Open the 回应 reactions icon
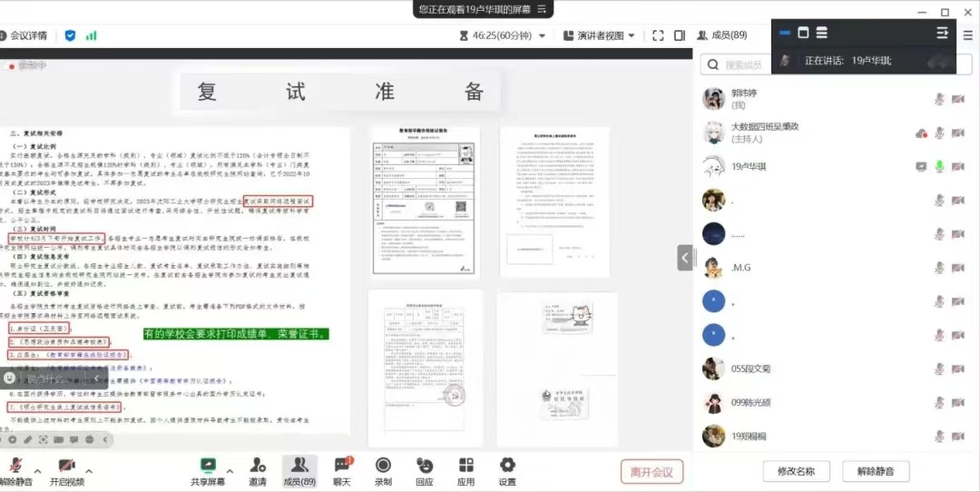 (424, 466)
